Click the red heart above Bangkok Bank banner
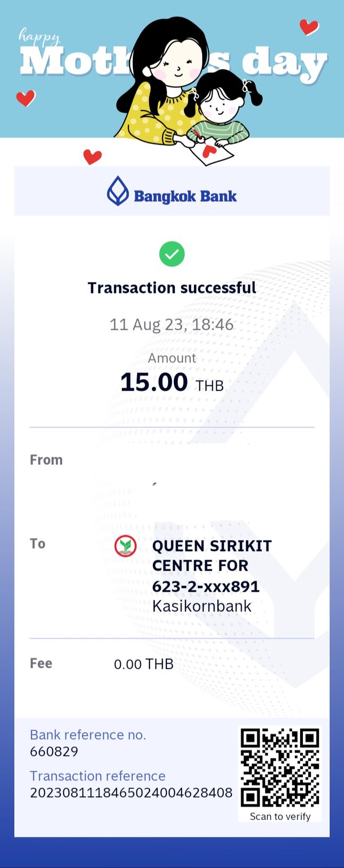Screen dimensions: 344x868 pyautogui.click(x=92, y=156)
